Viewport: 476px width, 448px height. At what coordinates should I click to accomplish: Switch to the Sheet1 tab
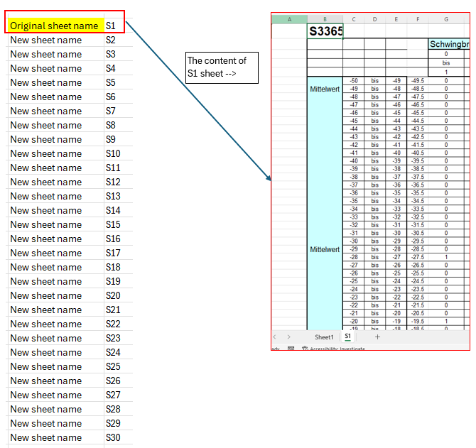click(x=324, y=337)
